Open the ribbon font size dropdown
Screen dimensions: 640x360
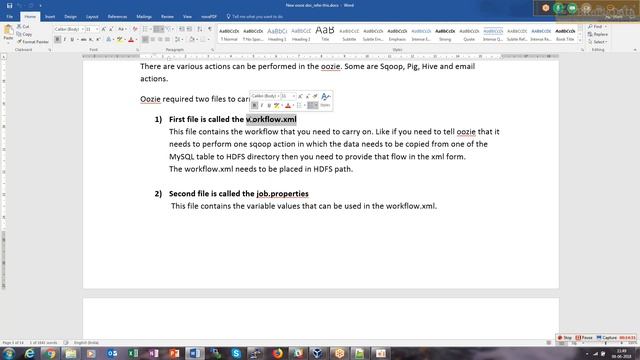tap(97, 29)
